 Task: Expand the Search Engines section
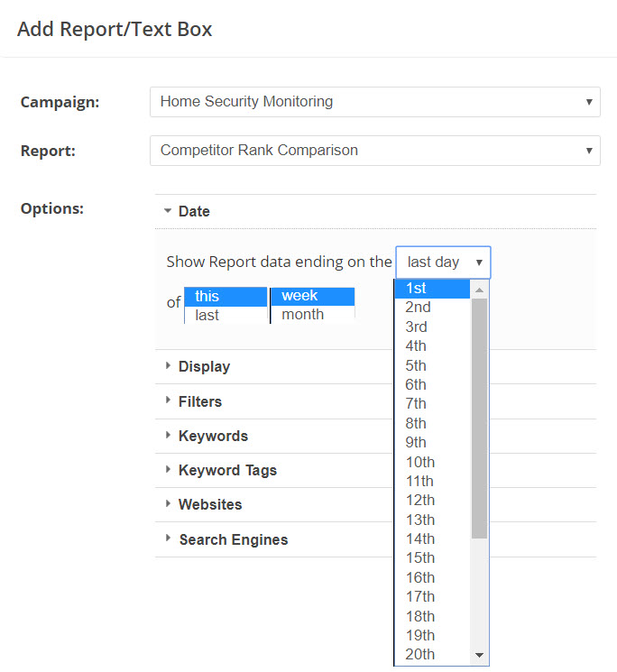tap(233, 539)
